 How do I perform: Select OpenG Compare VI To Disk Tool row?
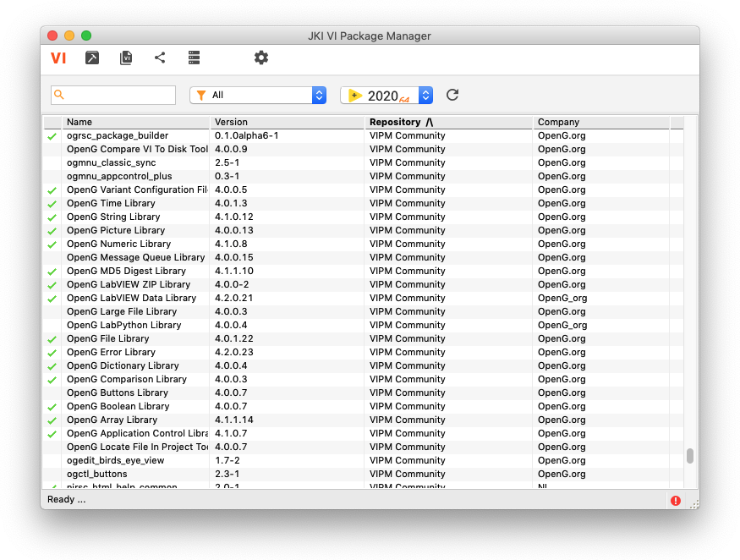pyautogui.click(x=363, y=149)
